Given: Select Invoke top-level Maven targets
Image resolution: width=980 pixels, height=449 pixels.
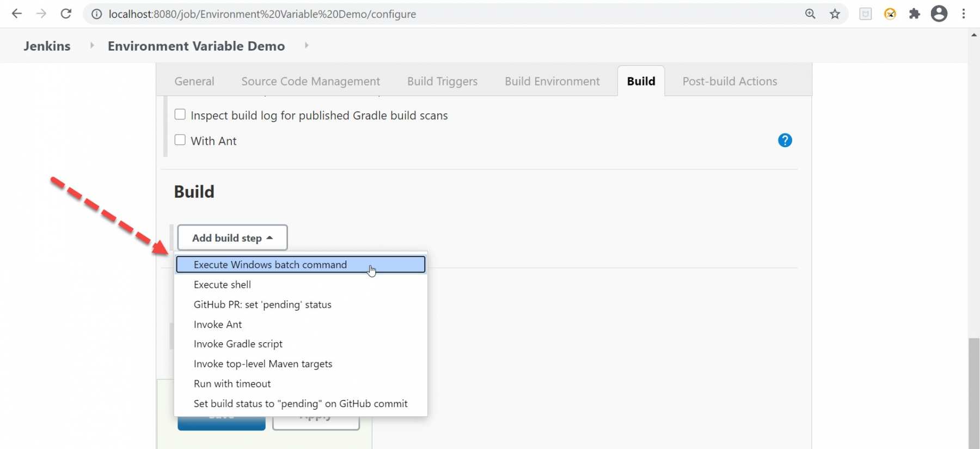Looking at the screenshot, I should point(301,364).
